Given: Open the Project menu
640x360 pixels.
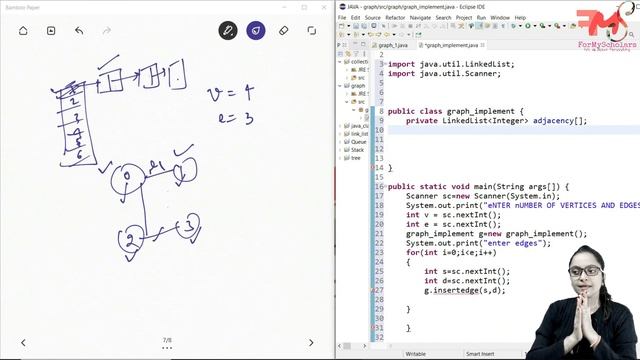Looking at the screenshot, I should click(x=464, y=18).
